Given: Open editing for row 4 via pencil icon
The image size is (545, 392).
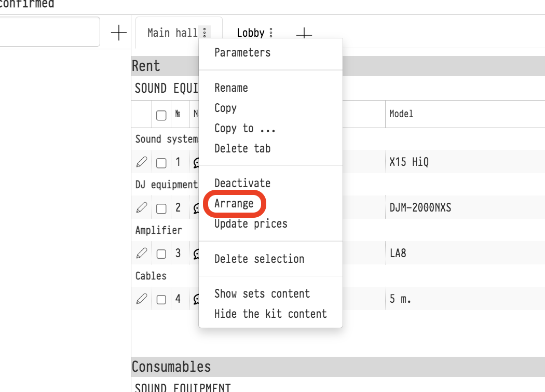Looking at the screenshot, I should click(141, 299).
